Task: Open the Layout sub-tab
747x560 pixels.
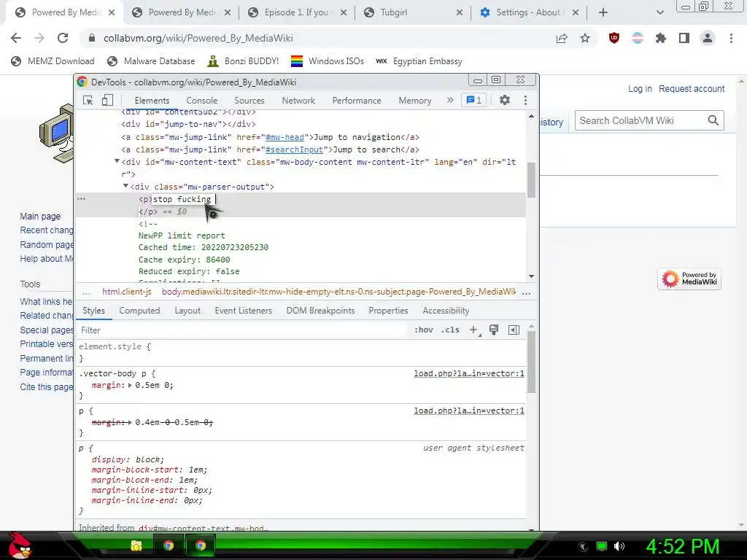Action: (187, 311)
